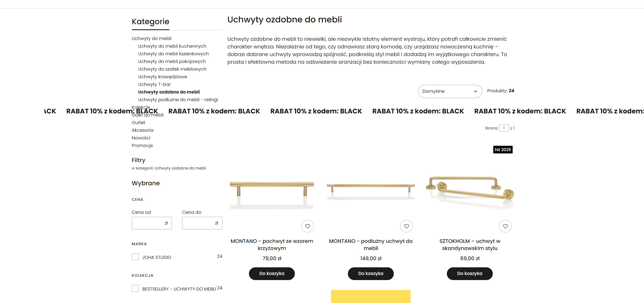The width and height of the screenshot is (644, 303).
Task: Add MONTANO pochwyt ze wzorem krzyżowym to wishlist
Action: click(307, 226)
